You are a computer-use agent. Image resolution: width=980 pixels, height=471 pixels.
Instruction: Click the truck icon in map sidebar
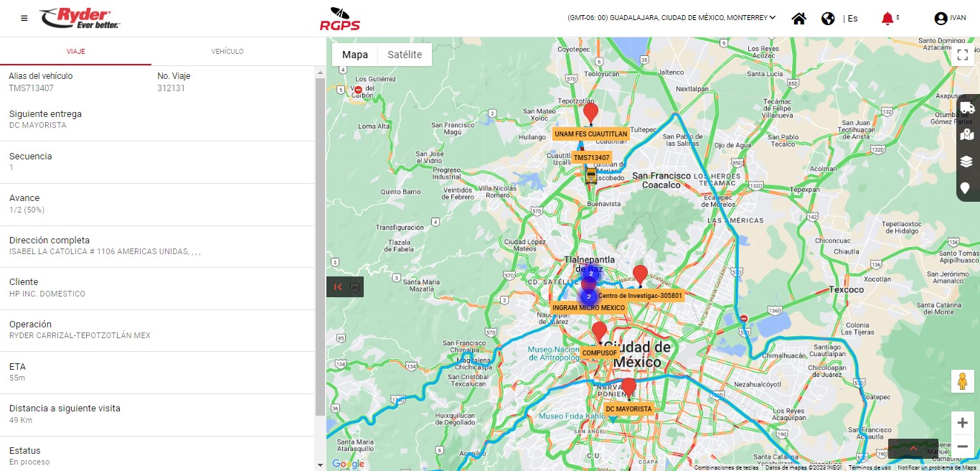[x=966, y=108]
